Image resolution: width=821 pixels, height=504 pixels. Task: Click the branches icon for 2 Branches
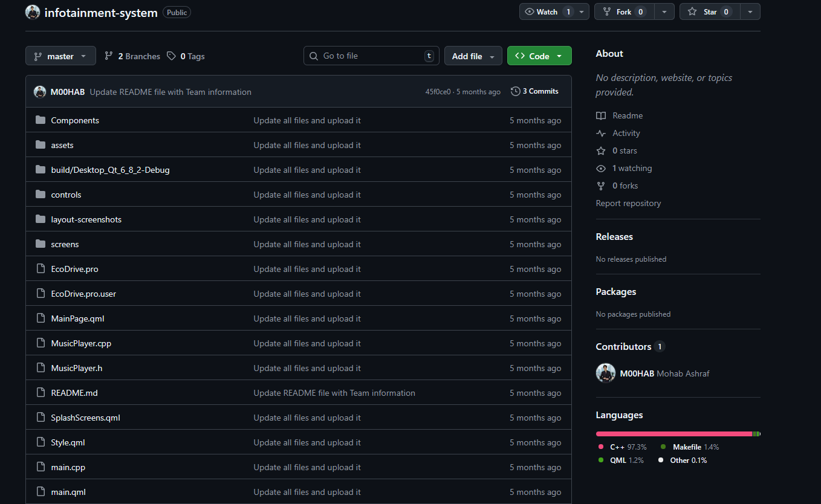109,56
